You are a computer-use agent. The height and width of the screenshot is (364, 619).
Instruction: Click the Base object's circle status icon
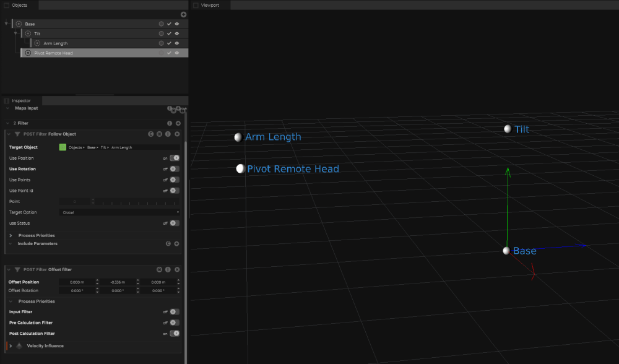[x=161, y=24]
